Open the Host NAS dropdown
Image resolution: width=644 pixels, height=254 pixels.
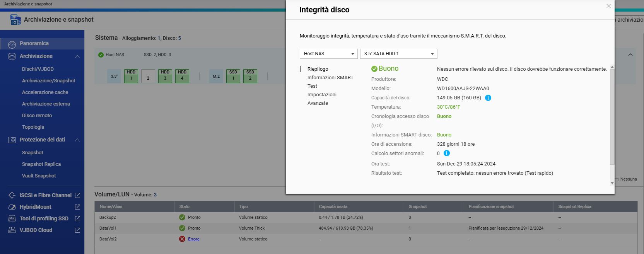coord(329,54)
